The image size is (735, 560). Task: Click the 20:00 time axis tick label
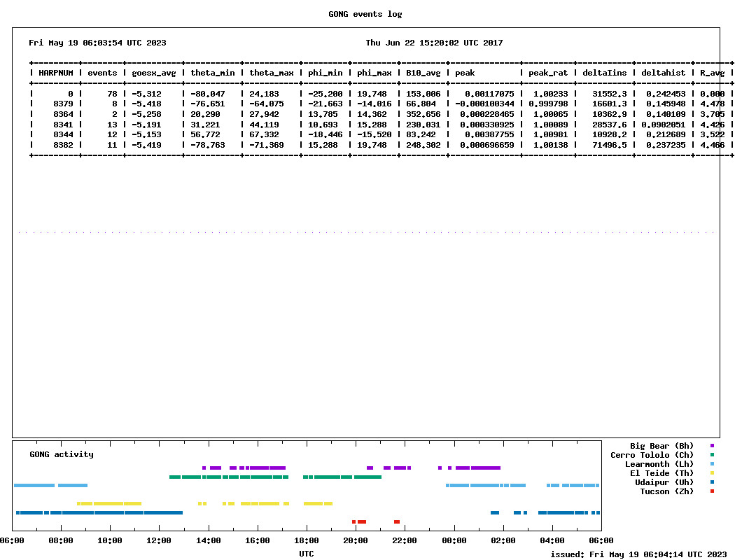coord(356,541)
